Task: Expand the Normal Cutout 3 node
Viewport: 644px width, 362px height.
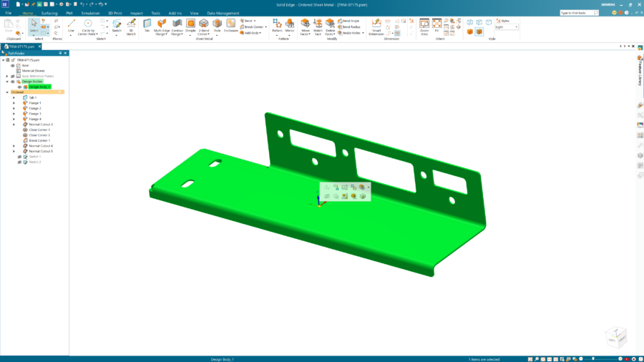Action: point(14,124)
